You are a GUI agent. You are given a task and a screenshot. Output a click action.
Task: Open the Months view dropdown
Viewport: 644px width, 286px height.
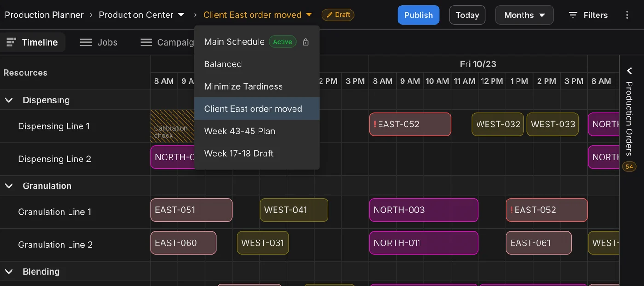pyautogui.click(x=524, y=15)
